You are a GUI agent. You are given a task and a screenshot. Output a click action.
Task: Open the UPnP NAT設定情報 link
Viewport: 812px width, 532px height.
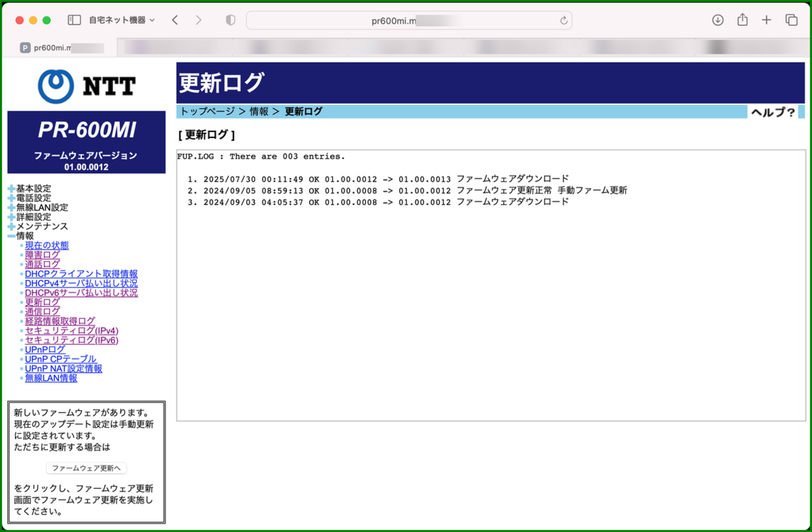[64, 369]
